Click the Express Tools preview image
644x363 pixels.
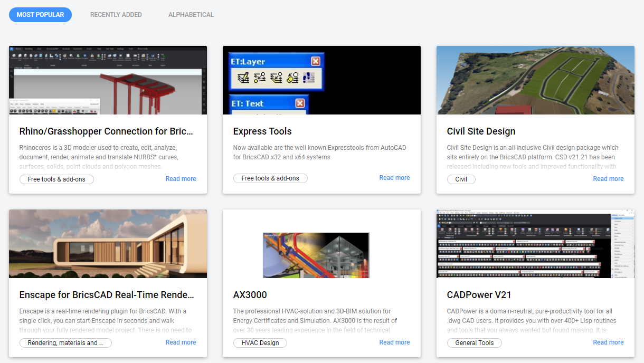[x=321, y=80]
